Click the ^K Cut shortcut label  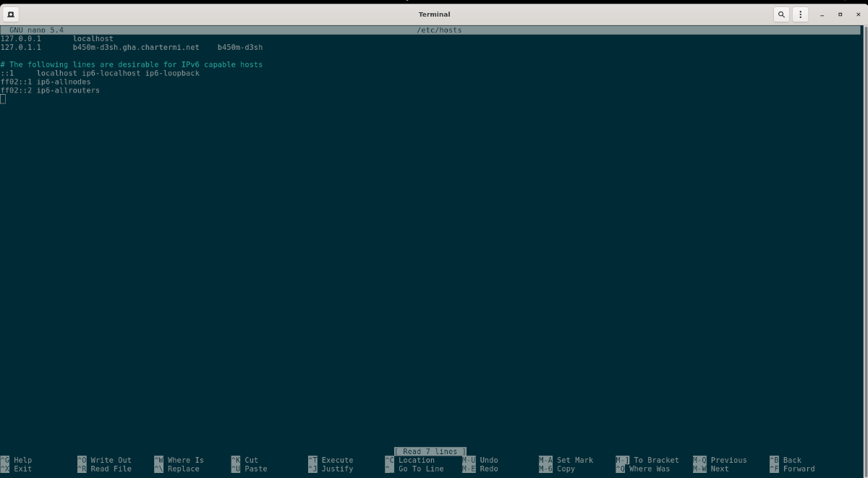244,460
